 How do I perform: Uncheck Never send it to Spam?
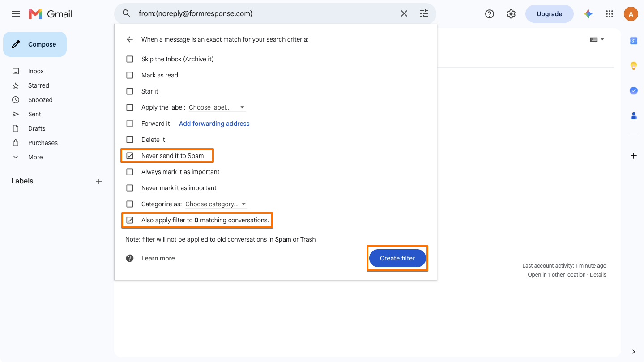(130, 156)
